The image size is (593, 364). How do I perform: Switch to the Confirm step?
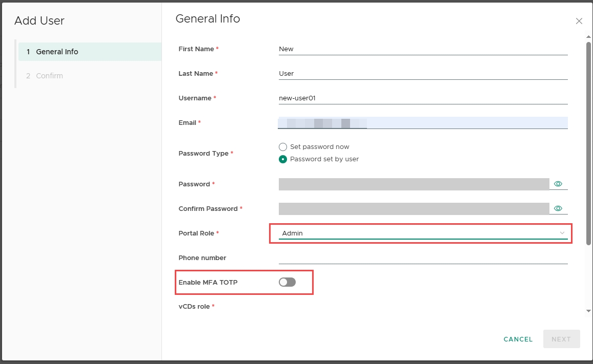(49, 76)
